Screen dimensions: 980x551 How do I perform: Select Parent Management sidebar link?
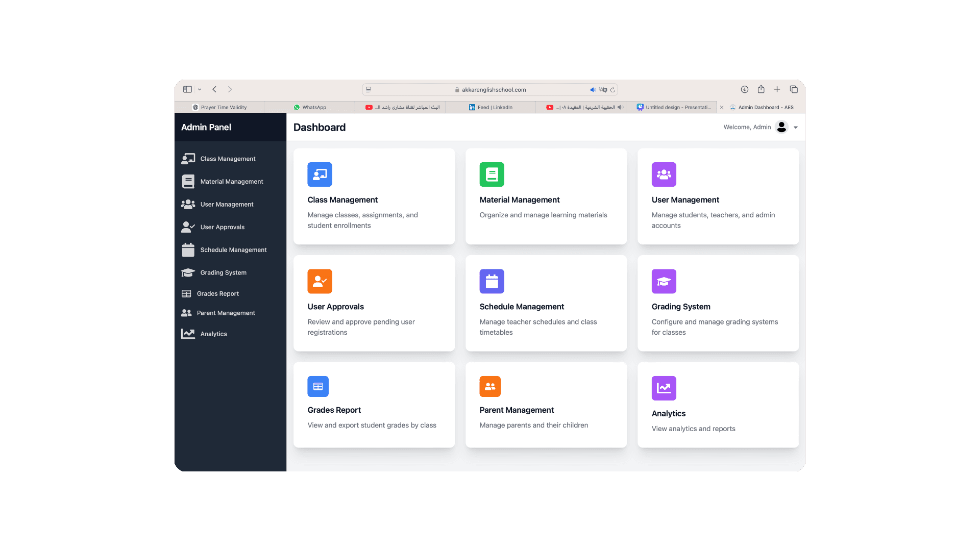226,313
